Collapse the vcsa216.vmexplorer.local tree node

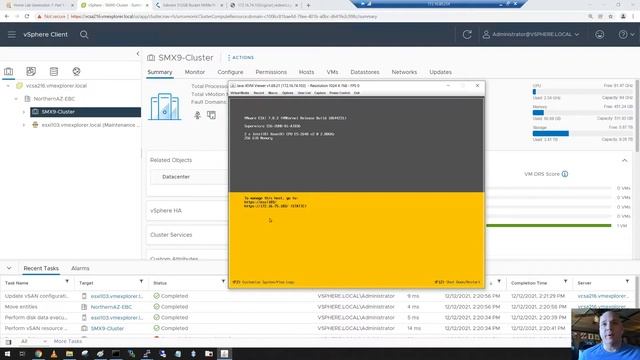click(8, 86)
